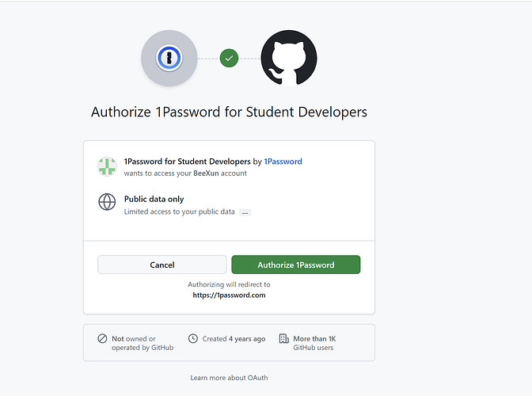Viewport: 532px width, 396px height.
Task: Click the not-owned circle-slash icon
Action: tap(102, 339)
